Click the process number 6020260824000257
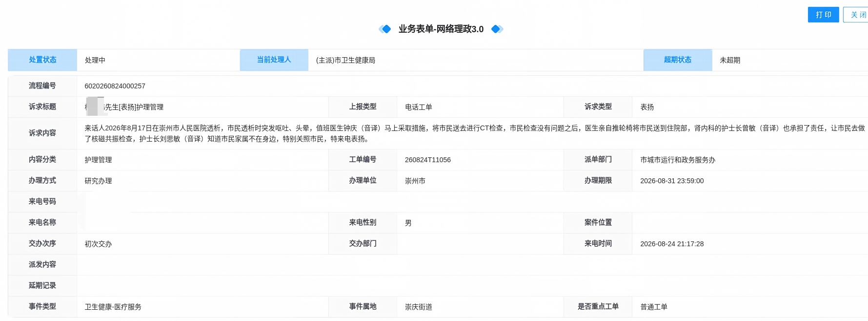The image size is (868, 321). coord(115,86)
